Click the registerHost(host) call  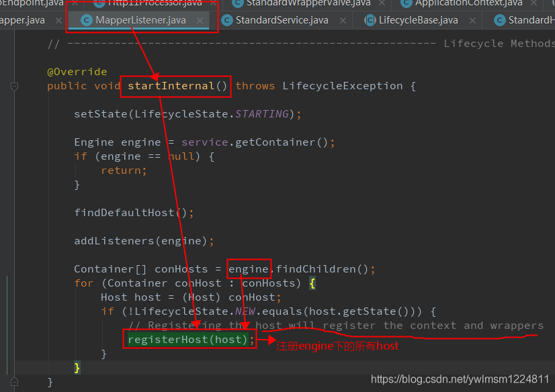click(x=187, y=340)
